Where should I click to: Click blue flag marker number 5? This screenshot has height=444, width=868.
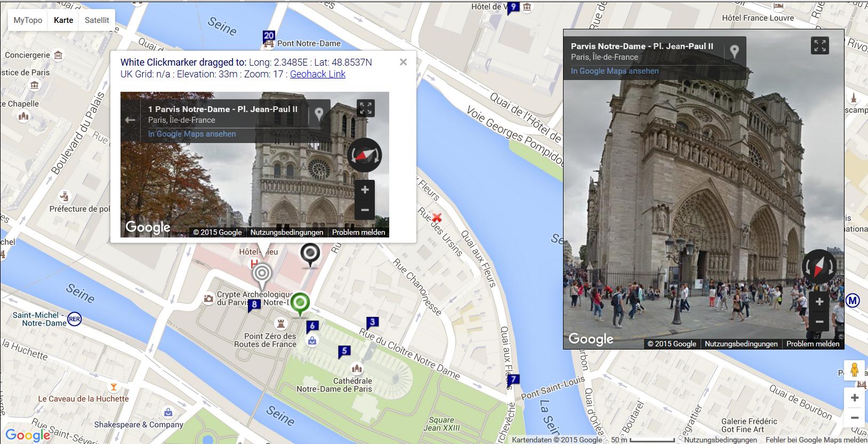[344, 352]
